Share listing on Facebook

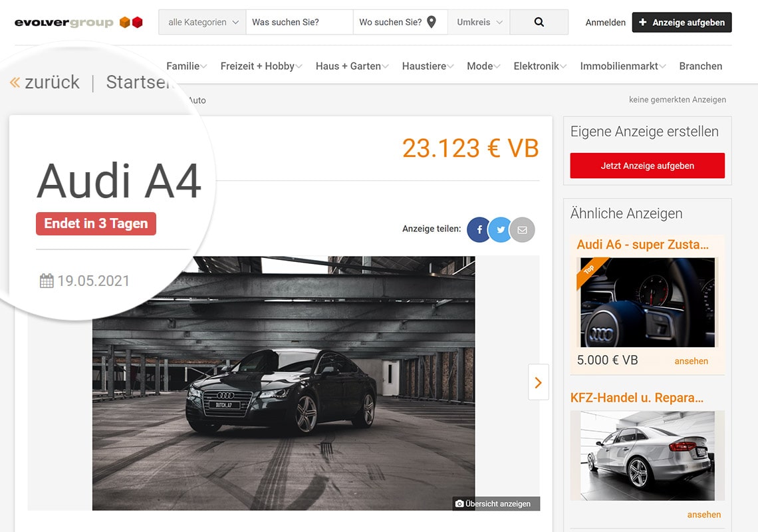click(479, 229)
